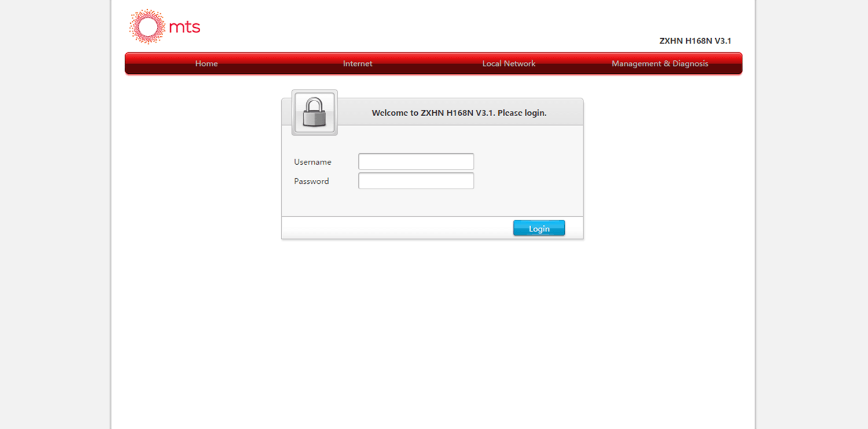Click the light gray form area right of Password field
Viewport: 868px width, 429px height.
(528, 181)
